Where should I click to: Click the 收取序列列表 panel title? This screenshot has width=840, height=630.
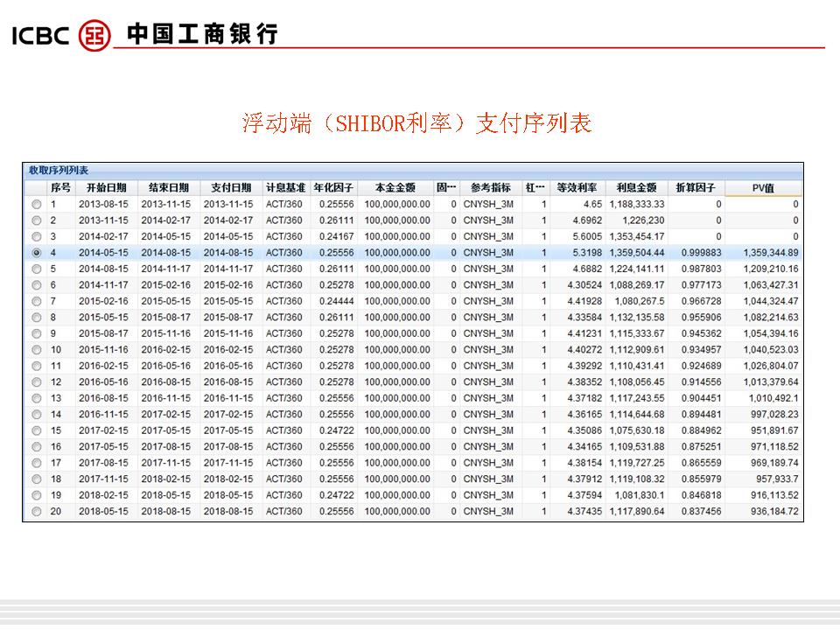[58, 171]
